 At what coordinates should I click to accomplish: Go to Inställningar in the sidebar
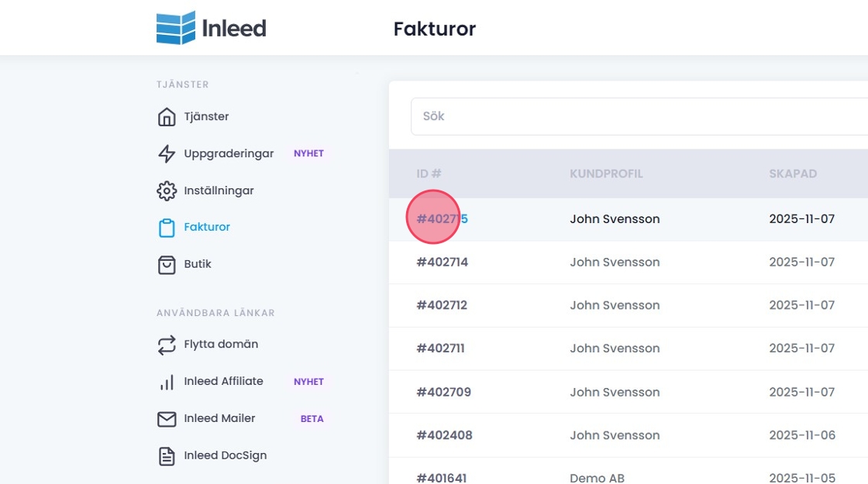tap(219, 191)
